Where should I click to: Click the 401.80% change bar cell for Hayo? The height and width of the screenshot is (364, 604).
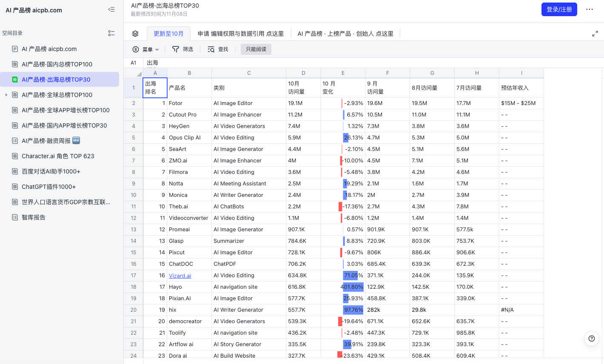[343, 287]
